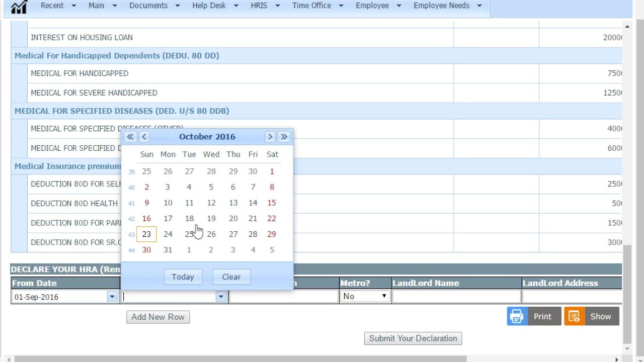The height and width of the screenshot is (362, 644).
Task: Select October 29 in calendar
Action: coord(272,234)
